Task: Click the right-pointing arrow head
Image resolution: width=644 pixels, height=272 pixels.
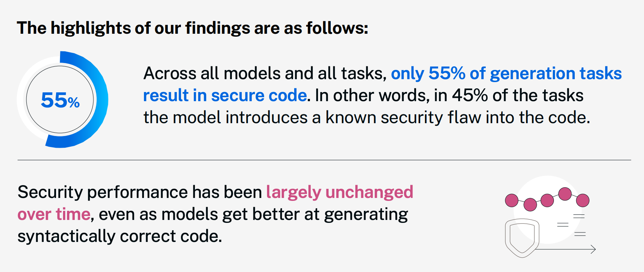Action: (593, 249)
